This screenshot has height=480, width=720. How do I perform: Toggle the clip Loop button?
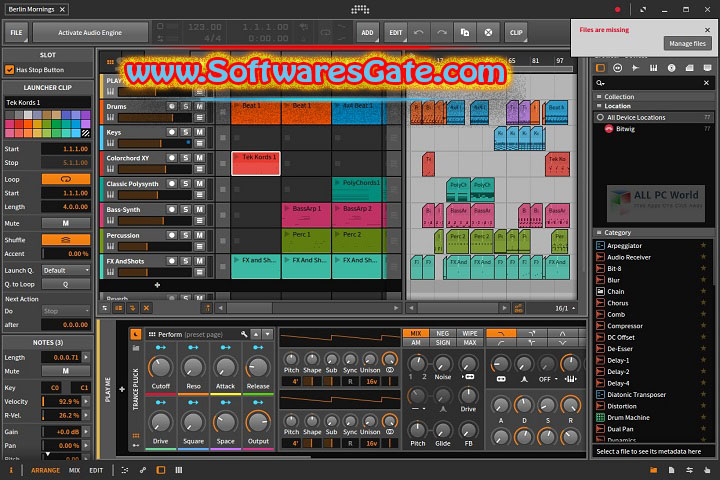tap(66, 179)
